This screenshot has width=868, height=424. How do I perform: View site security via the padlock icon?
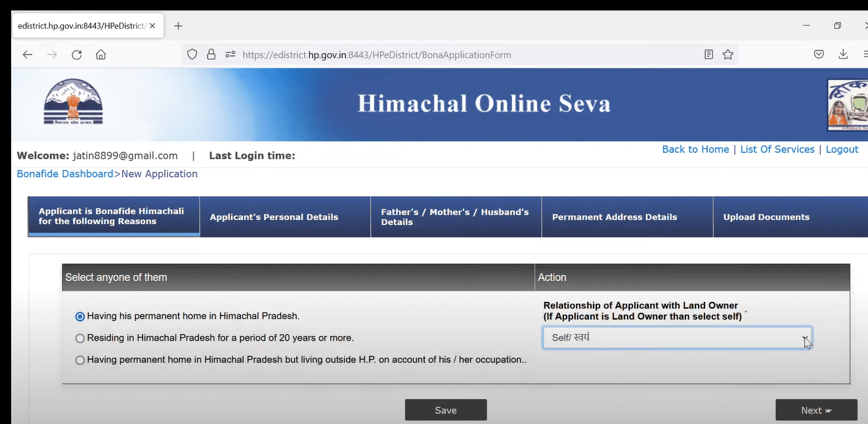[211, 54]
